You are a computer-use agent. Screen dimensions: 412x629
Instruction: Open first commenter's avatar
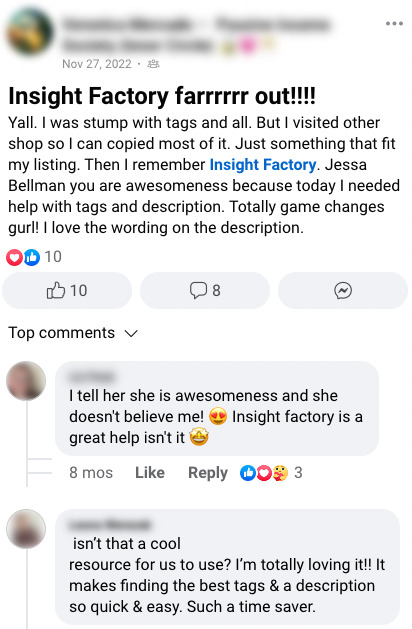26,381
